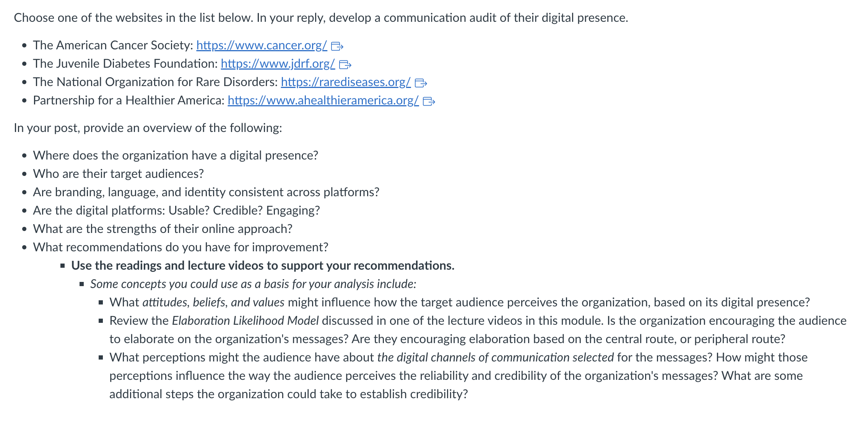This screenshot has width=868, height=433.
Task: Open the ahealthieramerica.org link
Action: [323, 101]
